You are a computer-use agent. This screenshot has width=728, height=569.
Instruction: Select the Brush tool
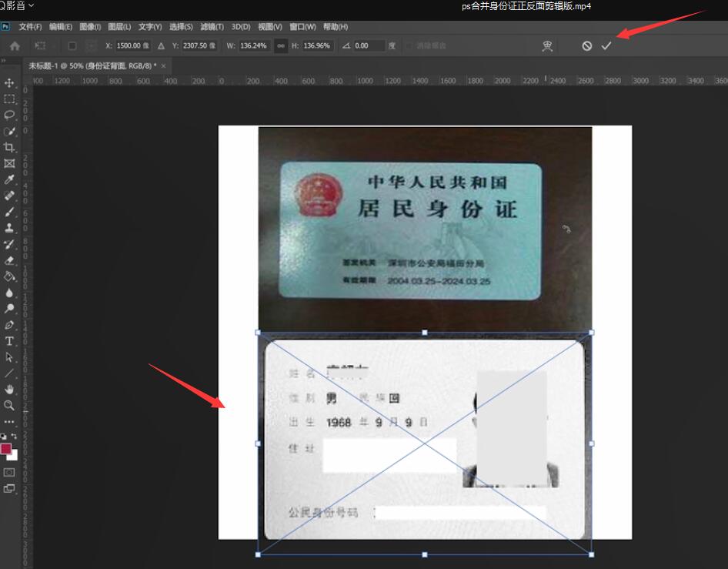point(8,212)
